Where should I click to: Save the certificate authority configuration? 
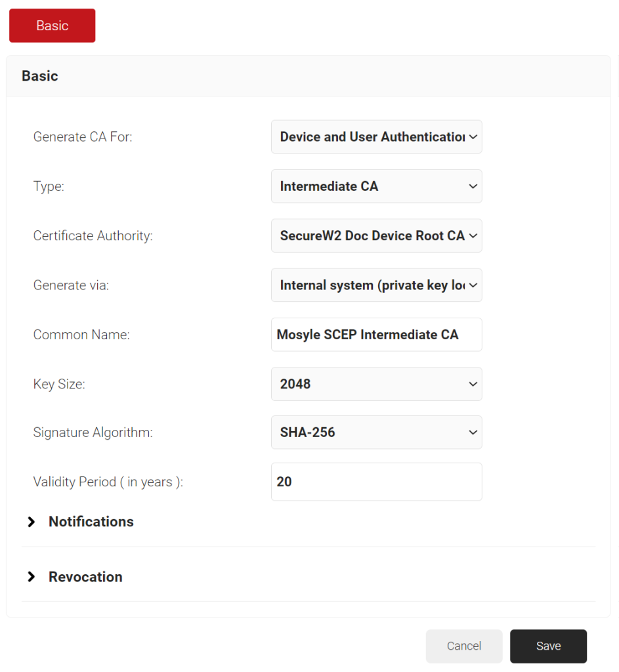tap(548, 646)
